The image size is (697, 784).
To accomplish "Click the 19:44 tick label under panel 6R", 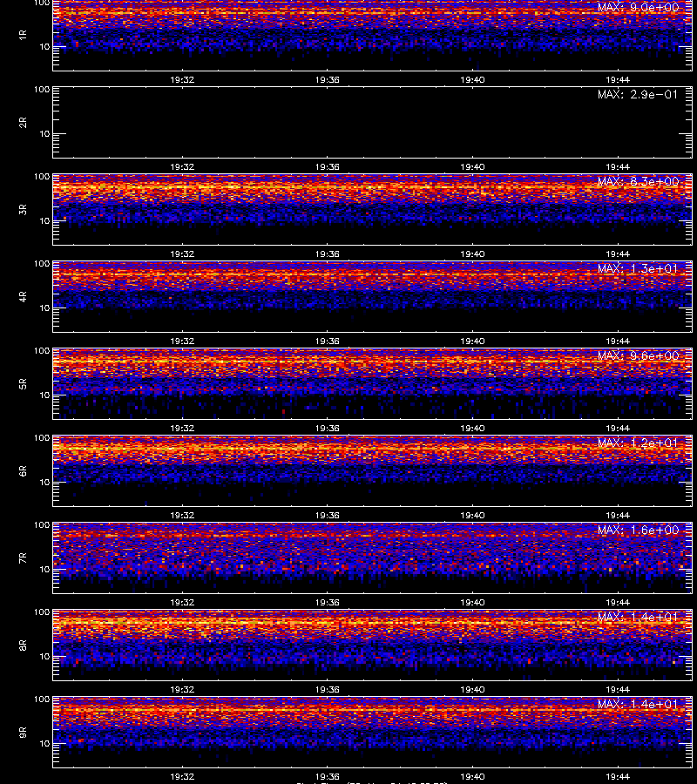I will [x=618, y=515].
